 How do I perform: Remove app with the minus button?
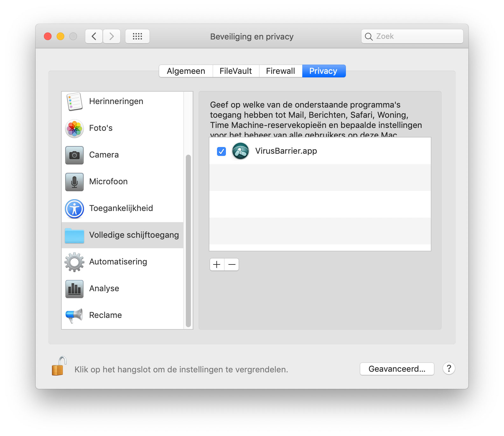pyautogui.click(x=232, y=264)
